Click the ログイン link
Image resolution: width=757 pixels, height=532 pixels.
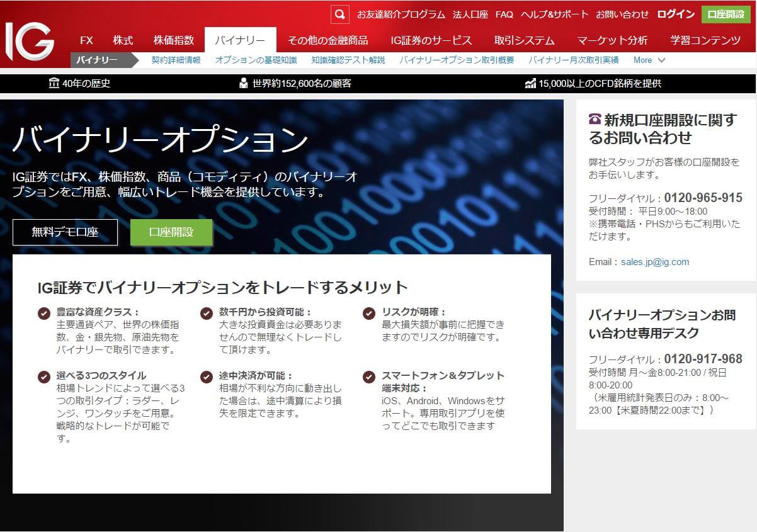click(x=676, y=14)
